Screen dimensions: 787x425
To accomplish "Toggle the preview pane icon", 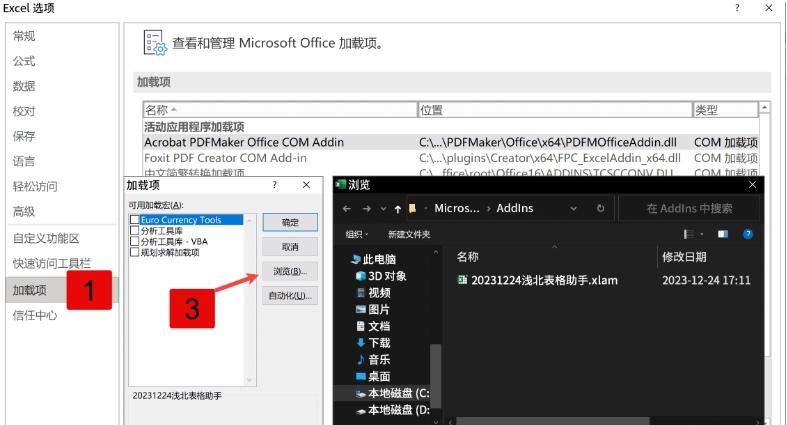I will [723, 234].
